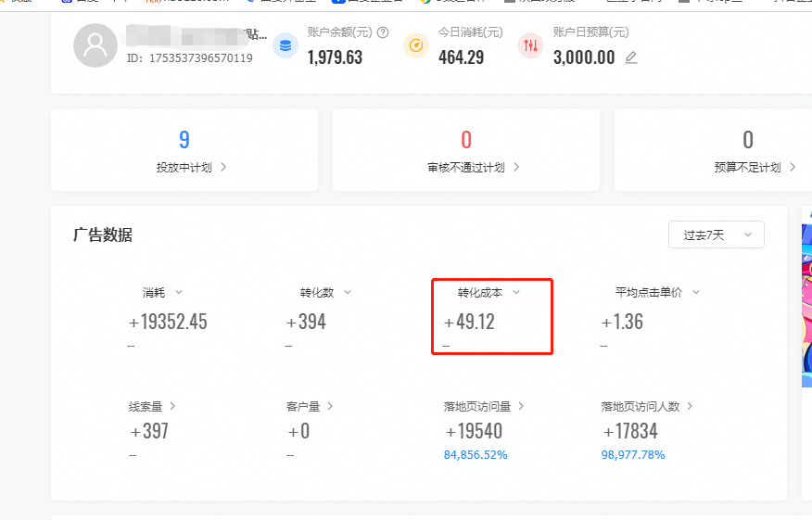Expand the 平均点击单价 metric dropdown
The height and width of the screenshot is (520, 812).
click(696, 292)
